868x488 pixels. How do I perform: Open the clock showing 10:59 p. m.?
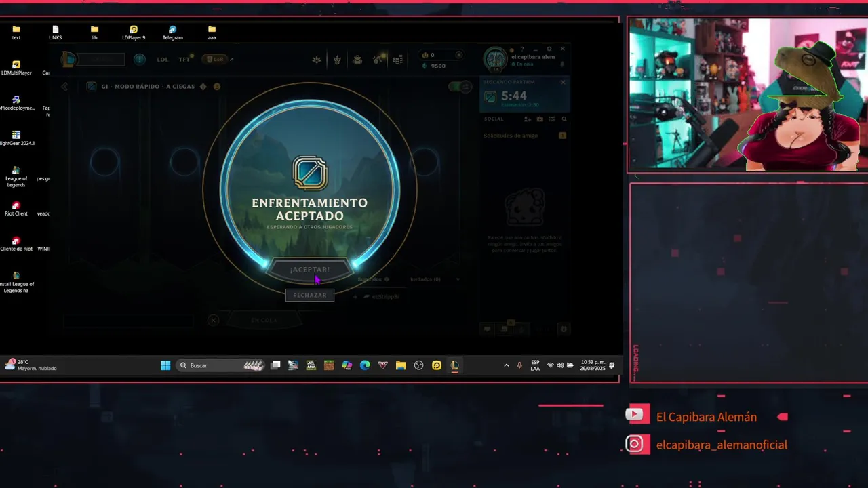(593, 365)
